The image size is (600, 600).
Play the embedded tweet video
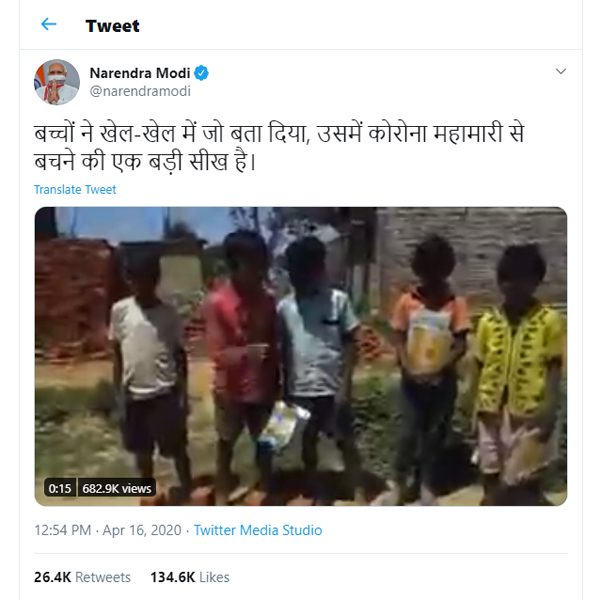click(300, 355)
